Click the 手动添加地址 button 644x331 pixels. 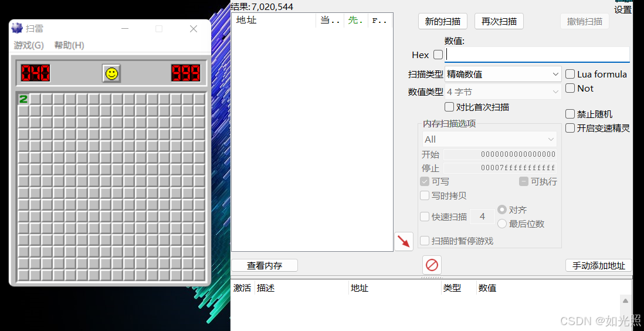click(x=599, y=266)
